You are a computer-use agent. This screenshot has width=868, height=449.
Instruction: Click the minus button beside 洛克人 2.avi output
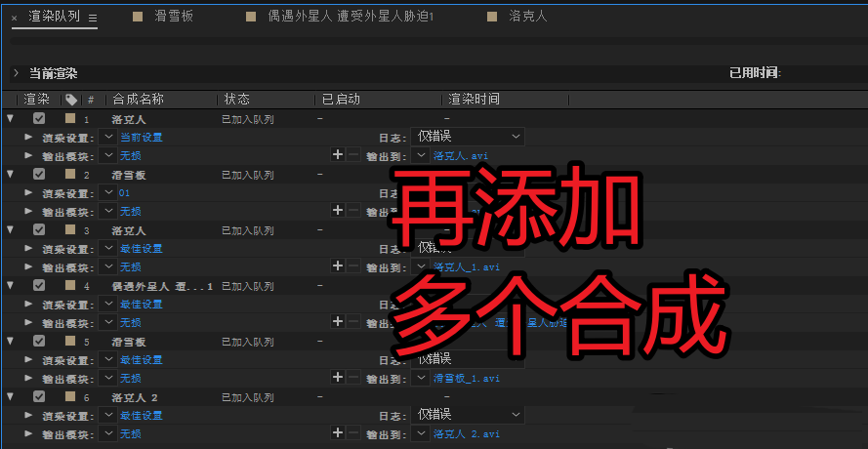353,433
